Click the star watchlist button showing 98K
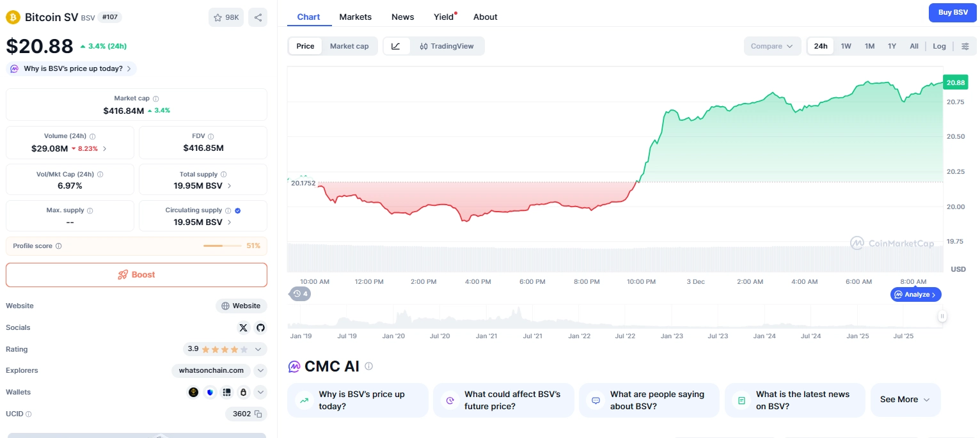980x438 pixels. (x=226, y=17)
